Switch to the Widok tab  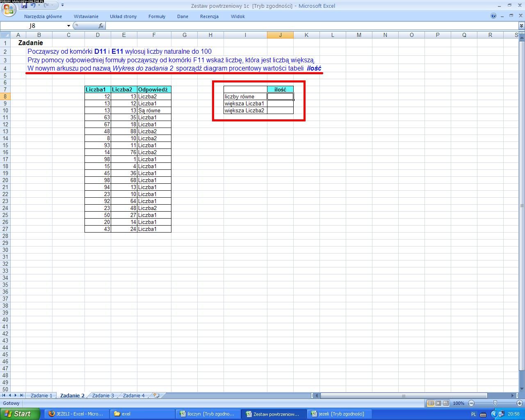pyautogui.click(x=238, y=16)
